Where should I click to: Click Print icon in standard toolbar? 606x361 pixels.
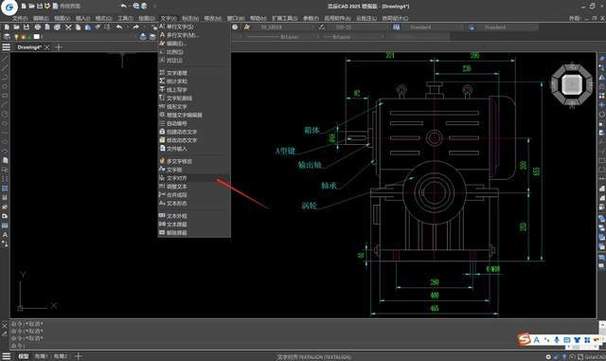click(37, 27)
